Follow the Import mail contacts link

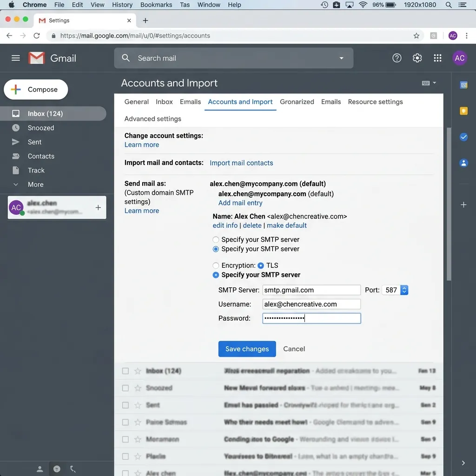[x=241, y=163]
